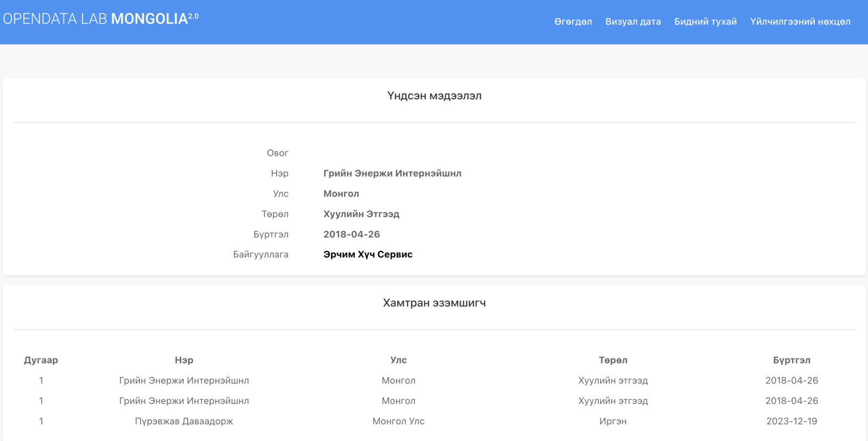Click the bold Хуулийн Этгээд type value
868x441 pixels.
[x=361, y=214]
